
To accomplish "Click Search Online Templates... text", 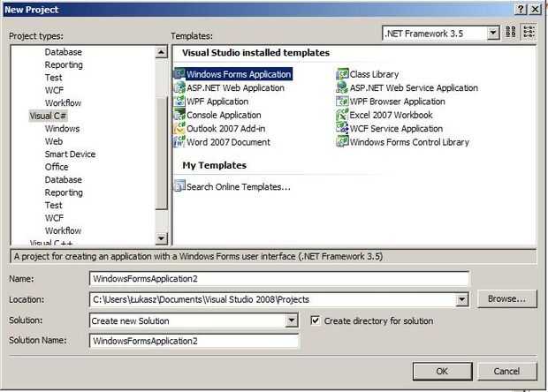I will coord(239,187).
